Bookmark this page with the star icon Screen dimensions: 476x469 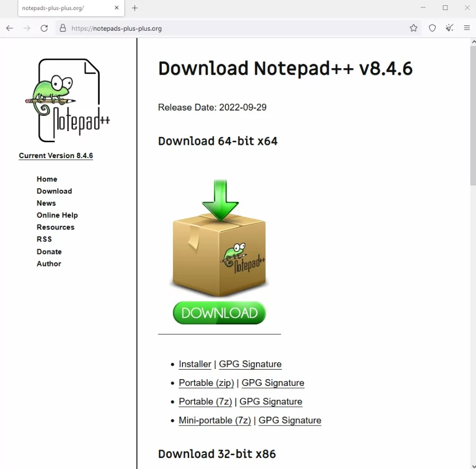click(414, 28)
